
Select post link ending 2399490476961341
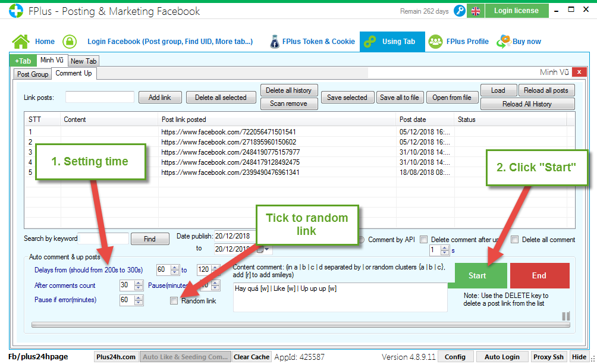(x=230, y=172)
